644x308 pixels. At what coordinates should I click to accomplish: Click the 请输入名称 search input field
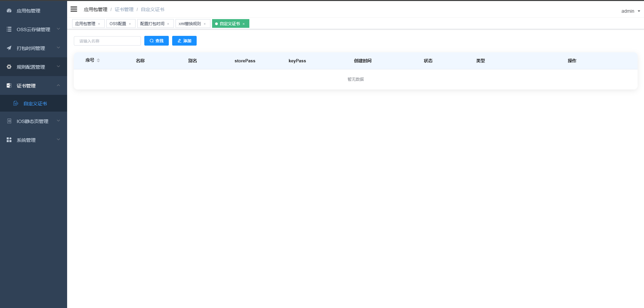tap(107, 41)
